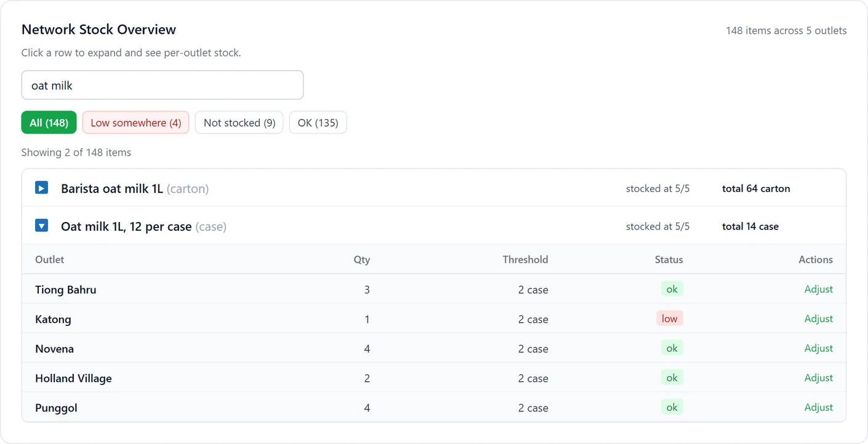The image size is (868, 444).
Task: Filter by Low somewhere (4)
Action: point(135,122)
